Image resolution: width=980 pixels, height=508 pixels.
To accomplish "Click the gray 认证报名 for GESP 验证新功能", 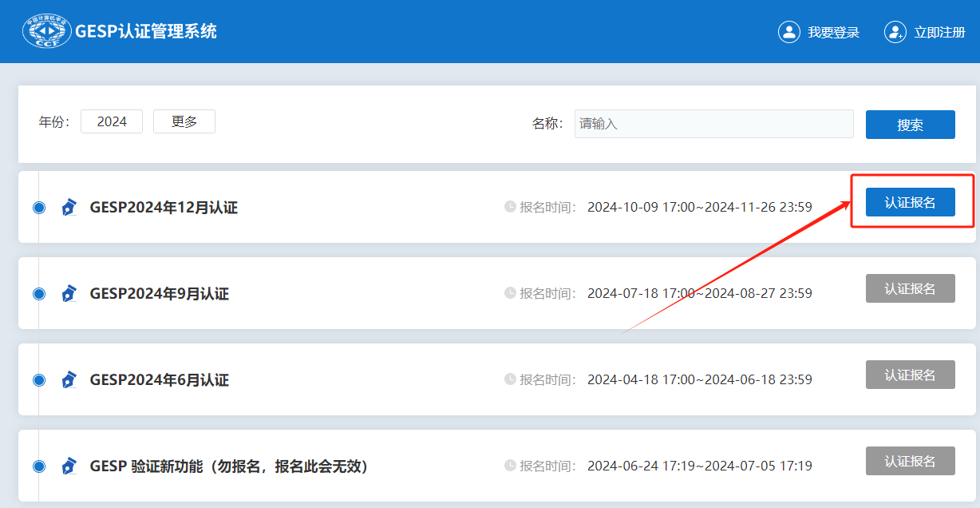I will pos(911,461).
